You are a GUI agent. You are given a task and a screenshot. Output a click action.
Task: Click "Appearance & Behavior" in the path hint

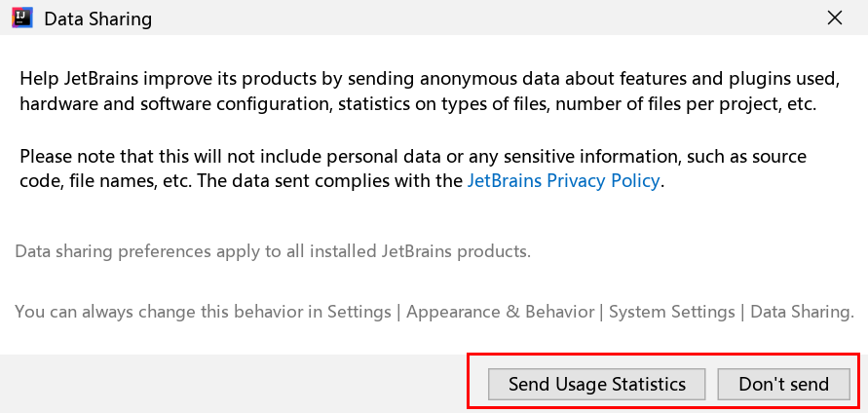click(500, 313)
